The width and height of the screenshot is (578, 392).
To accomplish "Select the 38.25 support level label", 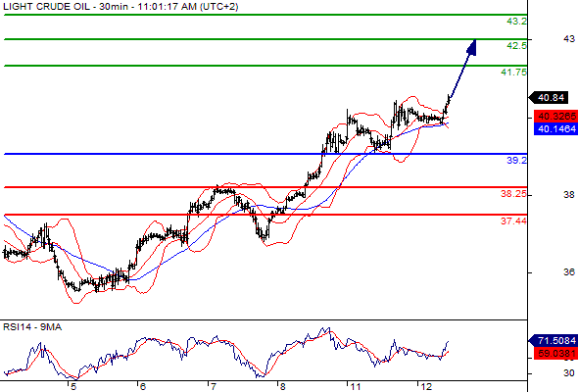I will 514,194.
